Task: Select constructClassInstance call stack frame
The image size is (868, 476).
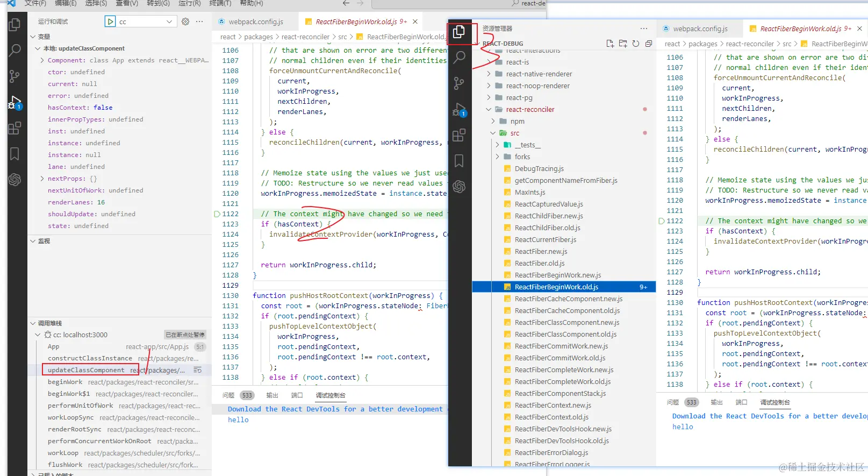Action: click(x=120, y=358)
